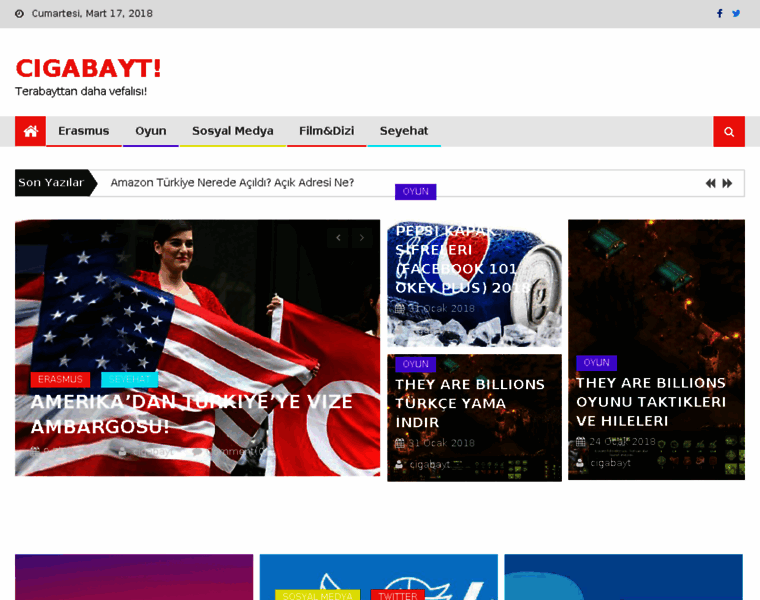
Task: Click the SOSYAL MEDYA category tag
Action: (x=317, y=595)
